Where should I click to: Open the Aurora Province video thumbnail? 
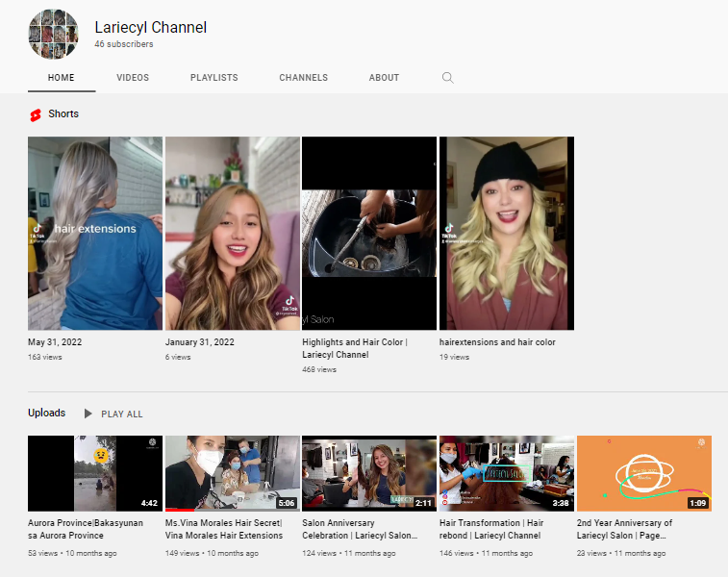95,473
